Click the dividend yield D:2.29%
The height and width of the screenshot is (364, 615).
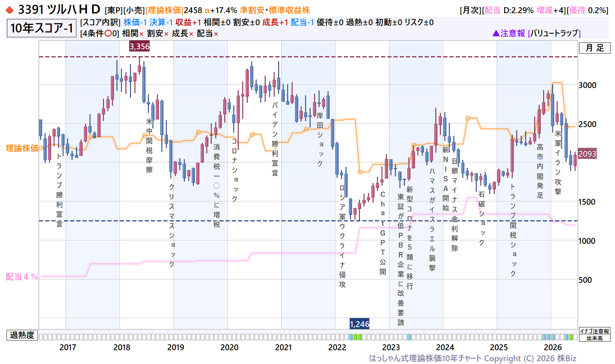click(x=518, y=10)
